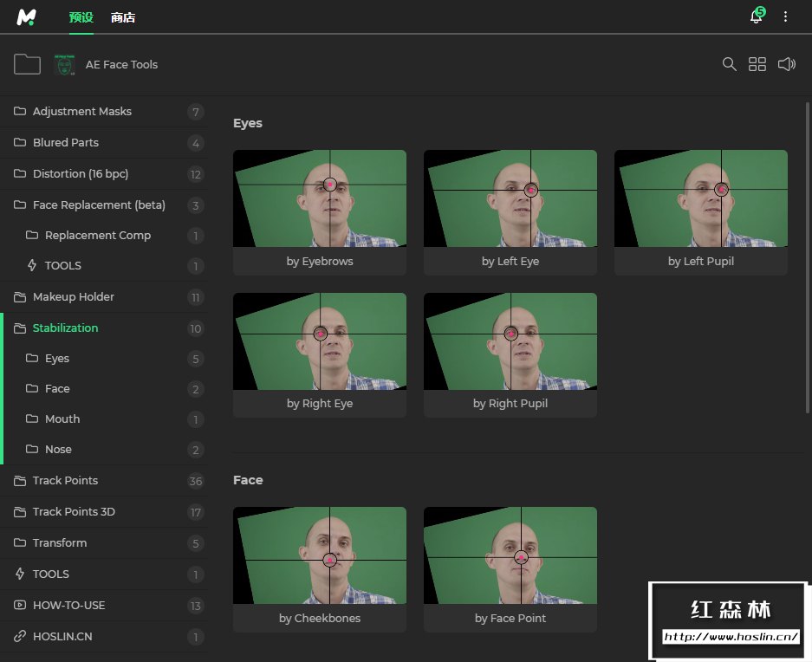The width and height of the screenshot is (812, 662).
Task: Switch to the grid view icon
Action: (757, 64)
